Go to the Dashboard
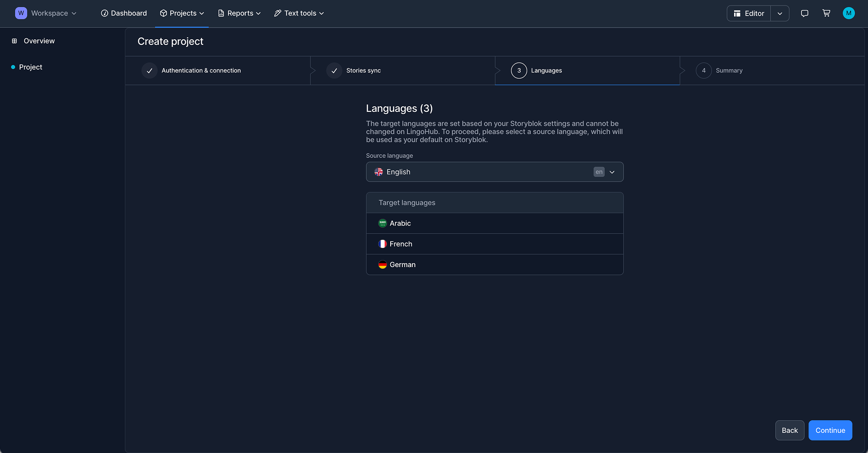Screen dimensions: 868x453 coord(124,13)
